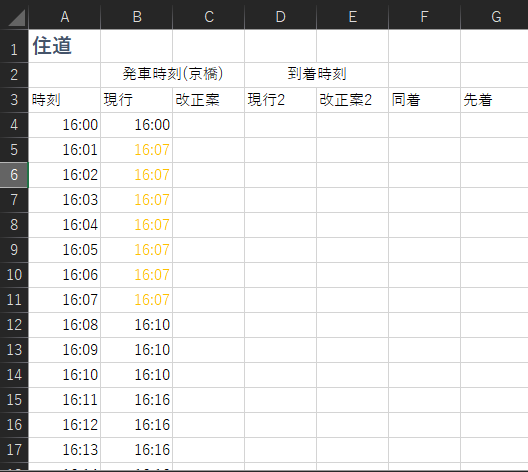Click the 現行2 header cell

tap(281, 100)
